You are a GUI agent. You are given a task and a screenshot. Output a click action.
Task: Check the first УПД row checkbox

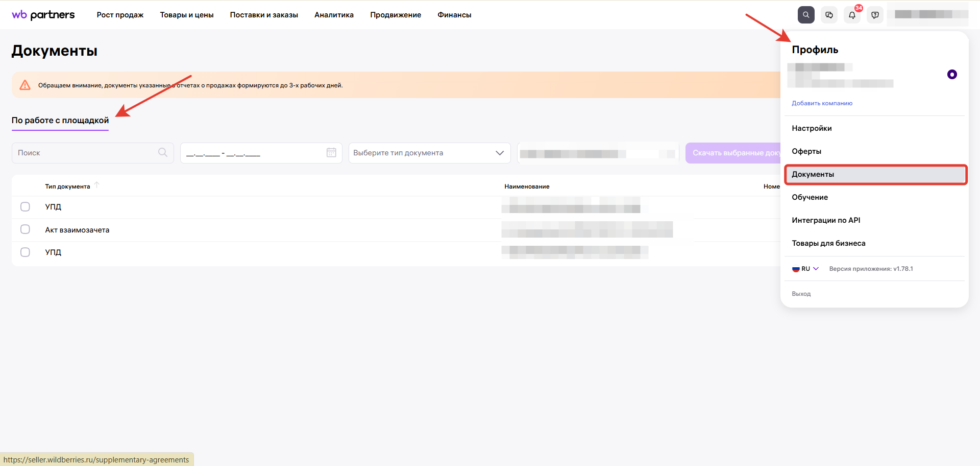(x=25, y=207)
